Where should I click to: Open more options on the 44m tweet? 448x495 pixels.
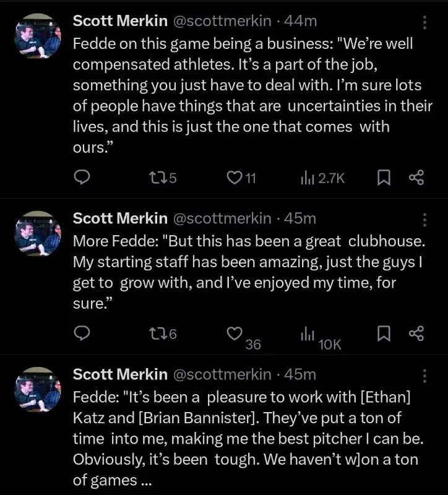click(x=424, y=22)
